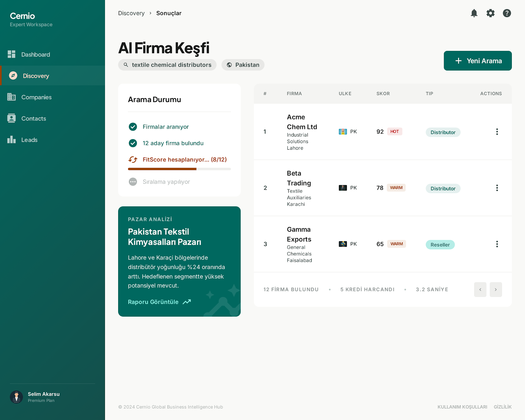Viewport: 525px width, 420px height.
Task: Start a new search with Yeni Arama
Action: (477, 61)
